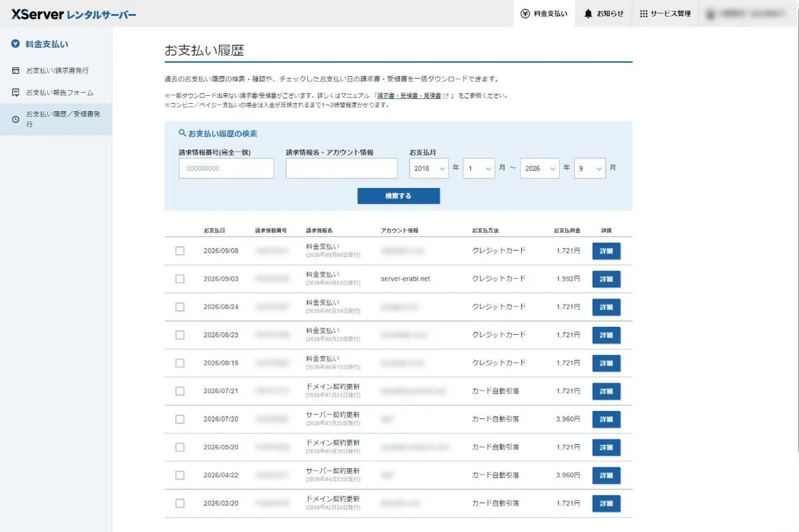Click the お支払日 column header

point(214,230)
